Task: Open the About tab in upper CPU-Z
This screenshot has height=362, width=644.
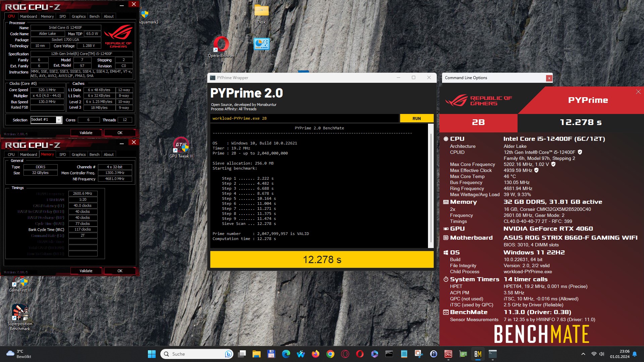Action: 109,16
